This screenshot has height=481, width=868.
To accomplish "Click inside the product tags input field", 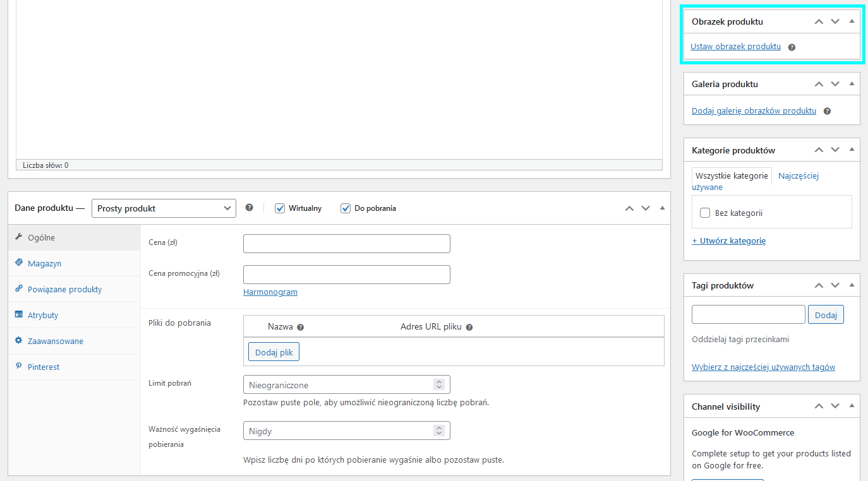I will (748, 314).
